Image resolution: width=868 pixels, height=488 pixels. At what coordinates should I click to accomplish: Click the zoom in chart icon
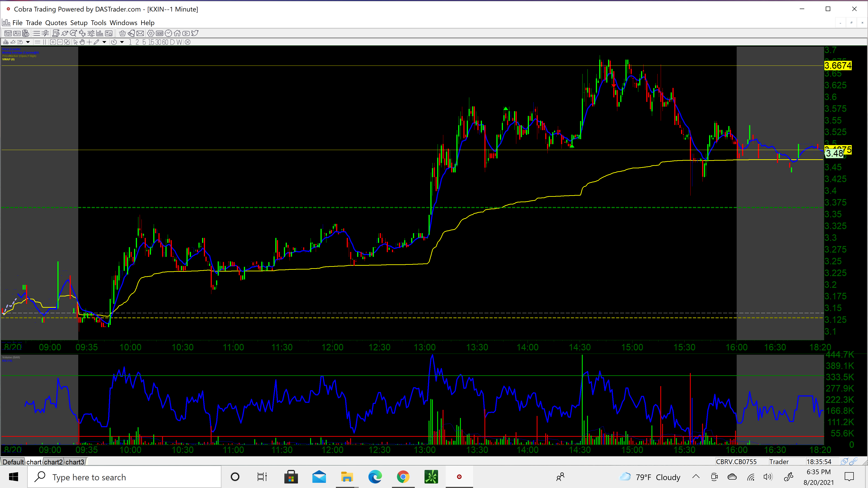point(53,42)
